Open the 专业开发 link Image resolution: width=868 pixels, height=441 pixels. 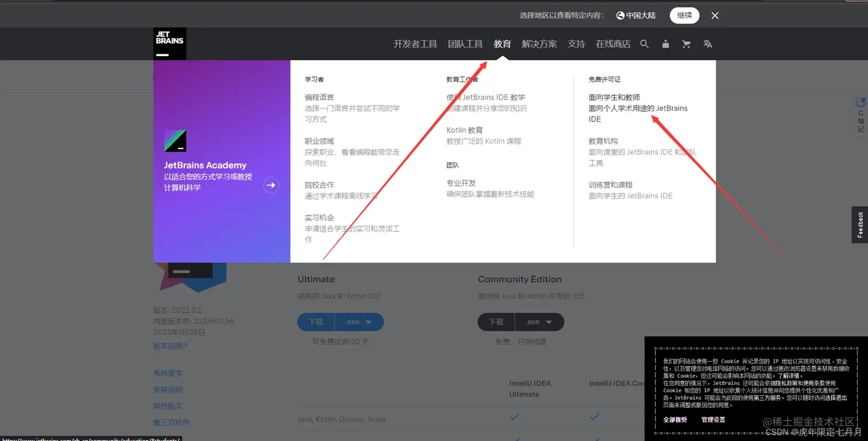click(461, 183)
